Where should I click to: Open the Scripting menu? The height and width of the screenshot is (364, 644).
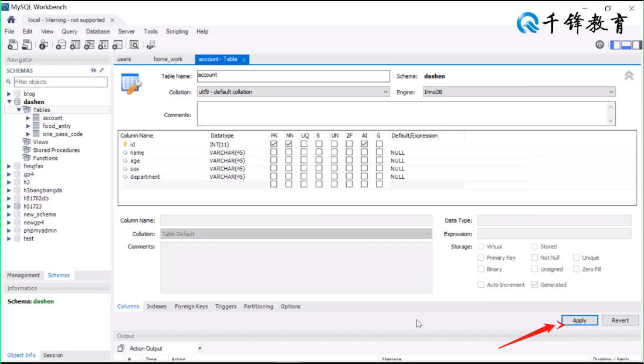[177, 32]
